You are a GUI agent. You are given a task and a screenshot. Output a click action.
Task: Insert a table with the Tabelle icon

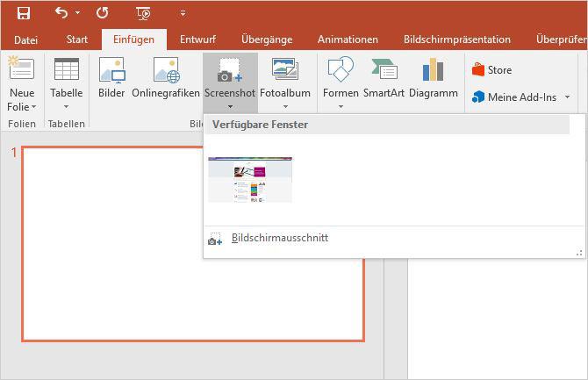point(67,69)
